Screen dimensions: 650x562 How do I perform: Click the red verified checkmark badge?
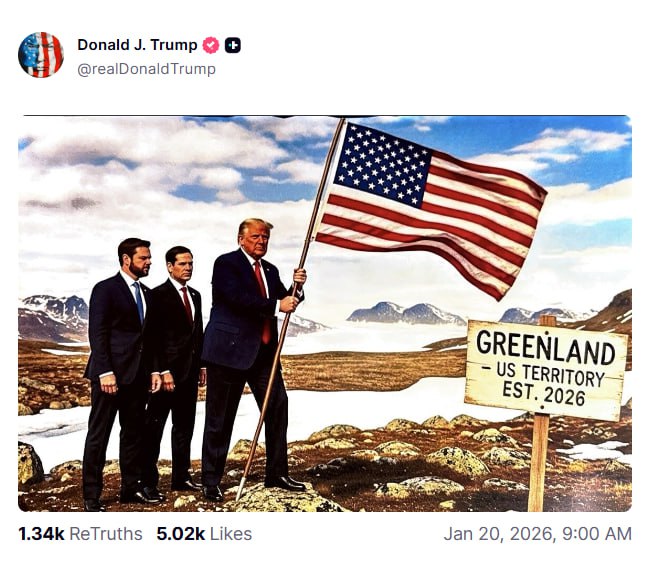211,45
